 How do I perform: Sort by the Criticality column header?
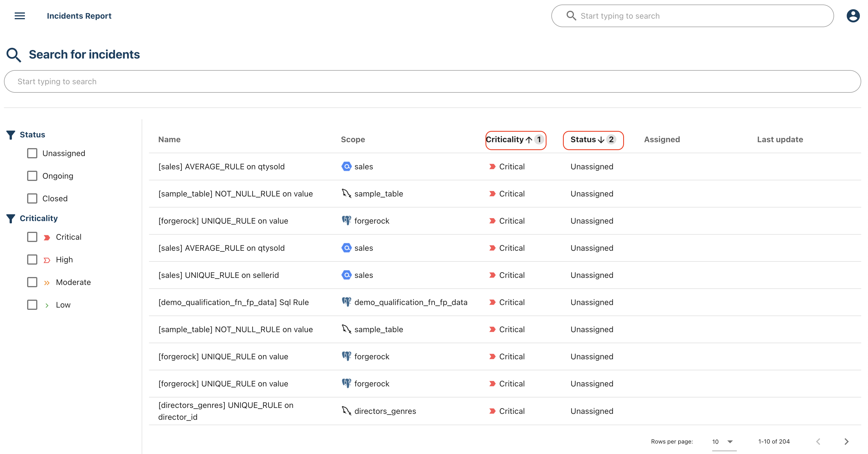[x=505, y=140]
